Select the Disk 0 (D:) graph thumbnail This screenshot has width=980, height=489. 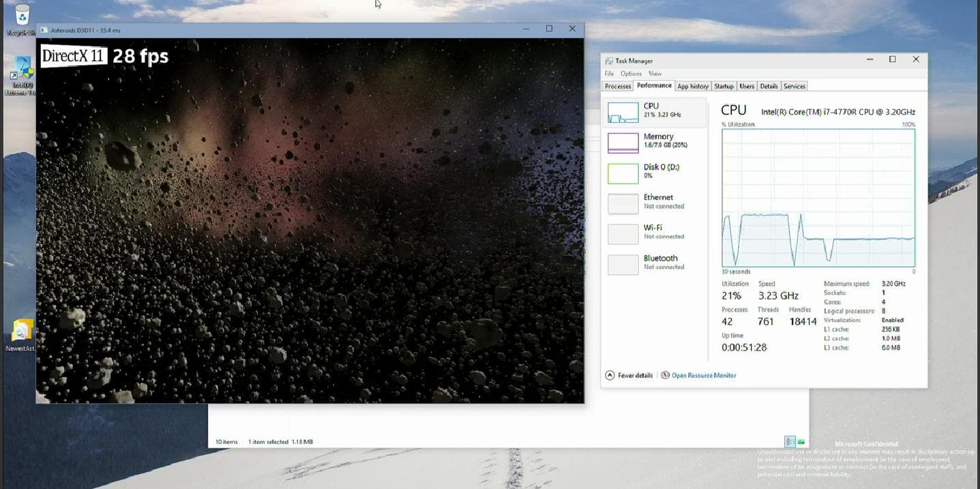tap(623, 173)
